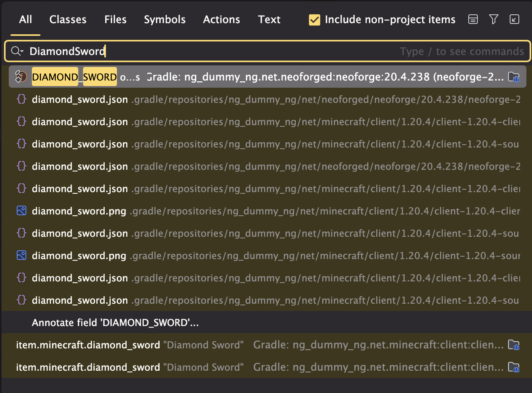The width and height of the screenshot is (532, 393).
Task: Click the field icon beside DIAMOND_SWORD
Action: pyautogui.click(x=21, y=77)
